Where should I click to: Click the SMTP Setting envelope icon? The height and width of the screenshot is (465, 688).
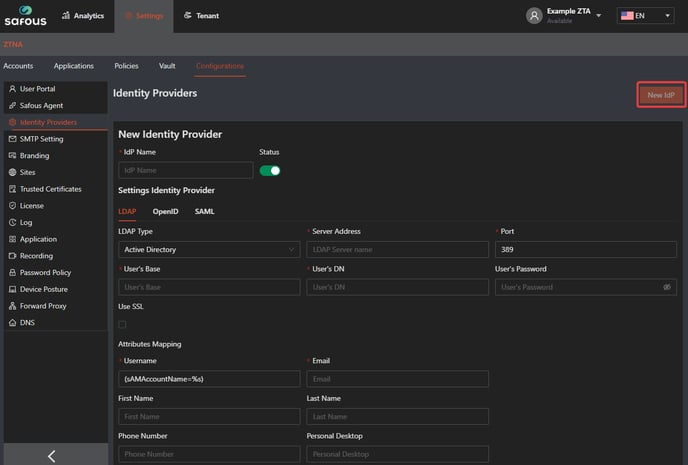(12, 139)
